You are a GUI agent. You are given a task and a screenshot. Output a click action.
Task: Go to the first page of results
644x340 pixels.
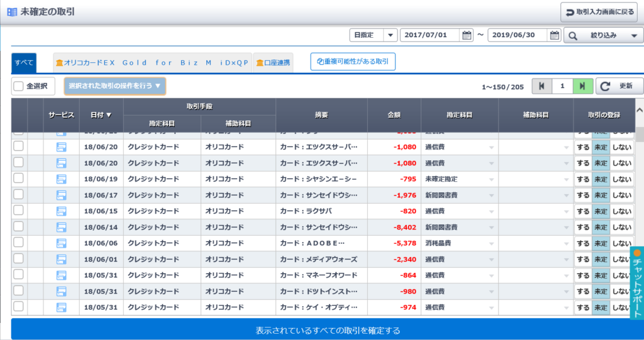[x=541, y=86]
